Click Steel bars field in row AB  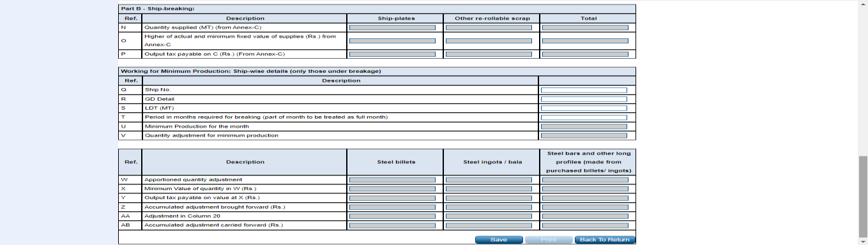click(x=585, y=225)
